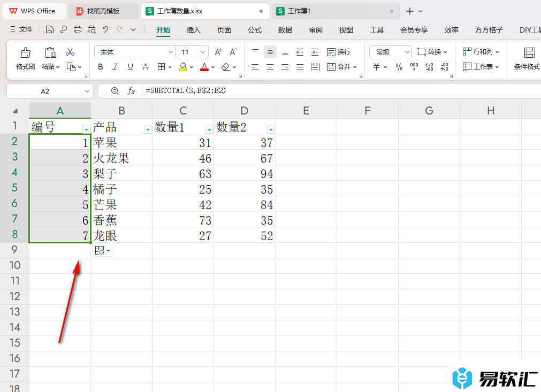541x392 pixels.
Task: Switch to the 公式 ribbon tab
Action: point(255,30)
